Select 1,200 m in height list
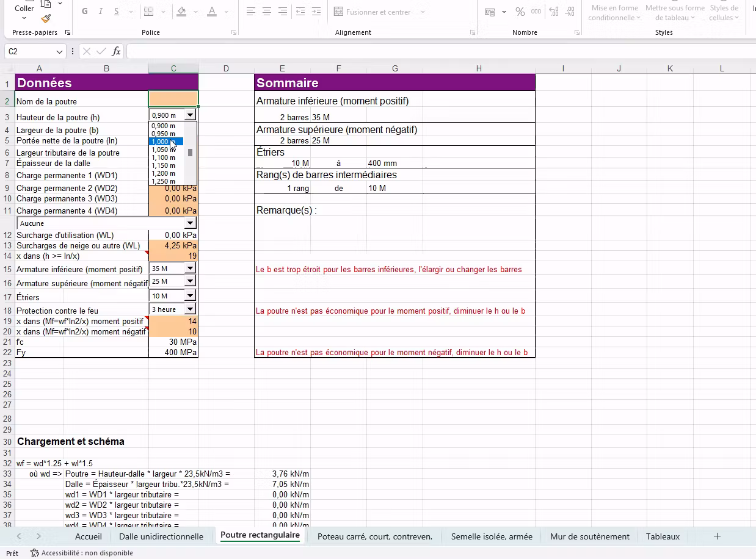Screen dimensions: 756x559 tap(166, 173)
